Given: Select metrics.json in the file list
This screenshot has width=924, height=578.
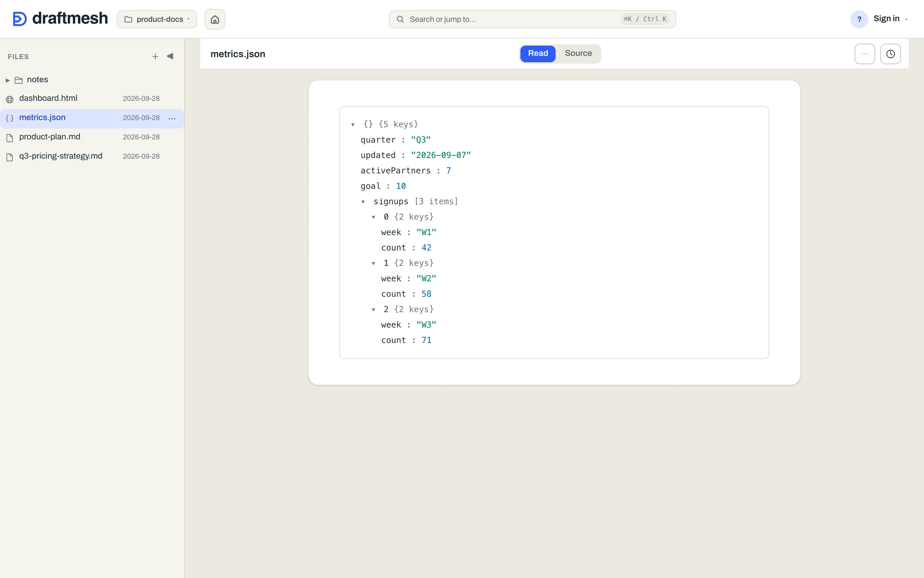Looking at the screenshot, I should pos(92,118).
